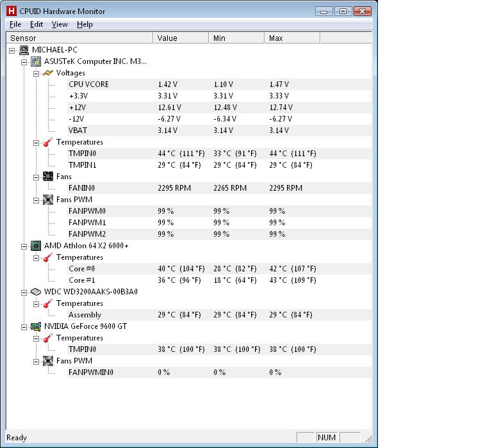Click the window resize grip corner
Screen dimensions: 499x448
[368, 439]
